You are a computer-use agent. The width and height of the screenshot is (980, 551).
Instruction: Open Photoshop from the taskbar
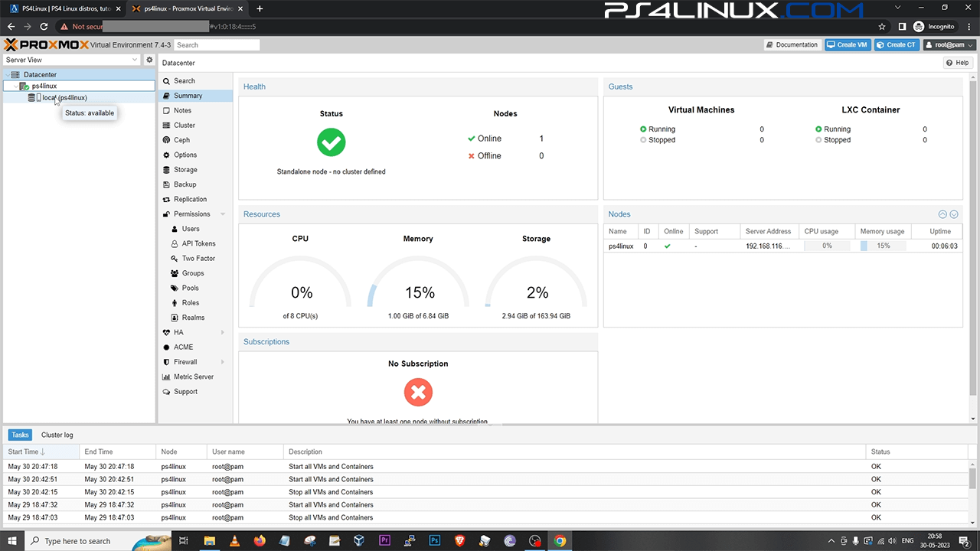click(435, 541)
